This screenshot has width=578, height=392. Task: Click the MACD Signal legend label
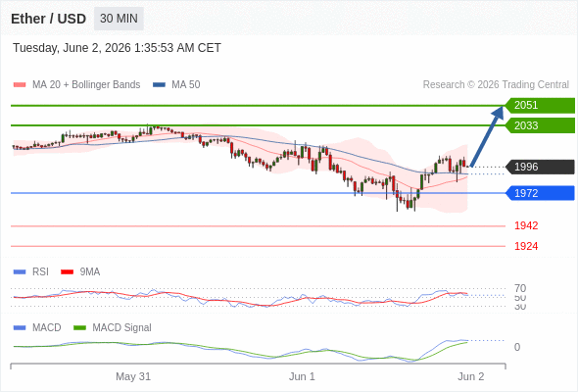pyautogui.click(x=122, y=328)
